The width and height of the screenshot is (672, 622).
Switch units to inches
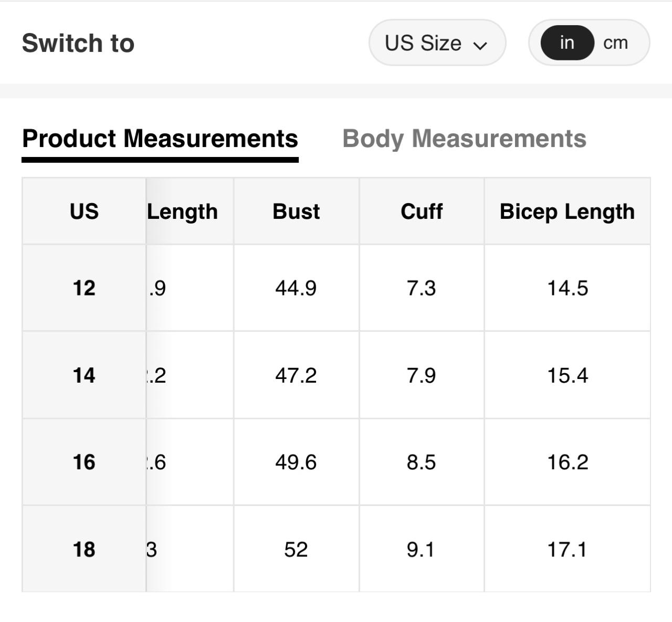click(x=567, y=43)
